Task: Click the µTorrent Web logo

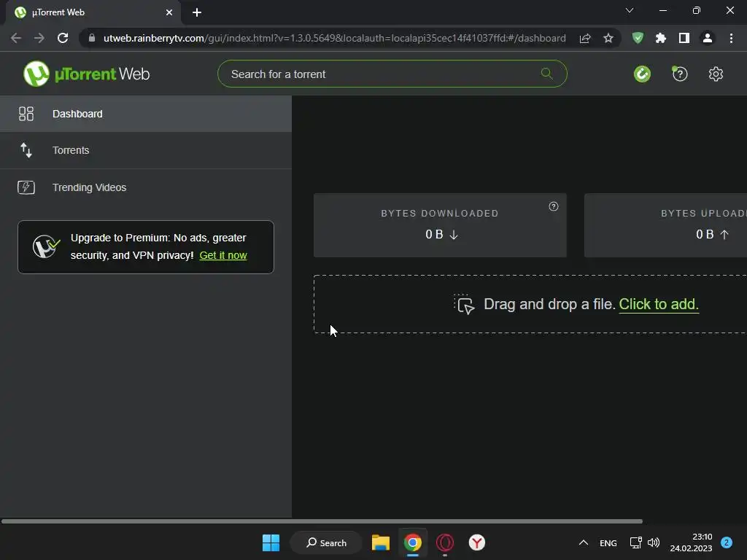Action: (86, 74)
